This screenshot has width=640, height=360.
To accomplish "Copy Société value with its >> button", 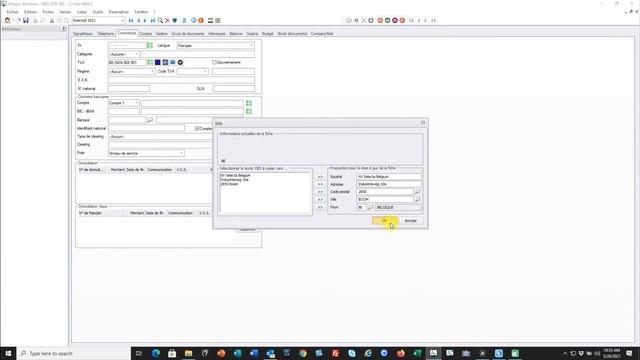I will coord(320,177).
